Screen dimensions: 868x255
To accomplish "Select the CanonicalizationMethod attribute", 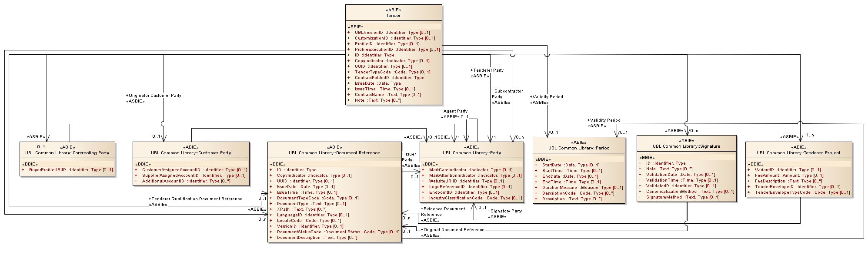I will tap(690, 192).
